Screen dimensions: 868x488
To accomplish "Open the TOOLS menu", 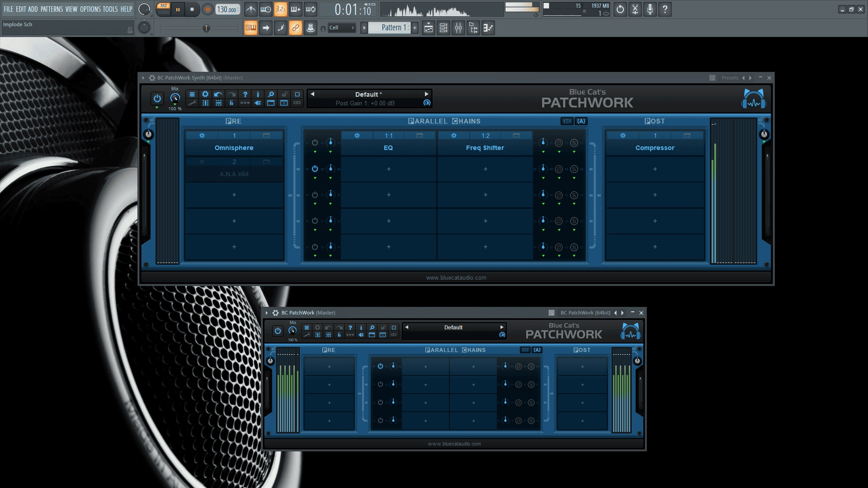I will pos(110,9).
